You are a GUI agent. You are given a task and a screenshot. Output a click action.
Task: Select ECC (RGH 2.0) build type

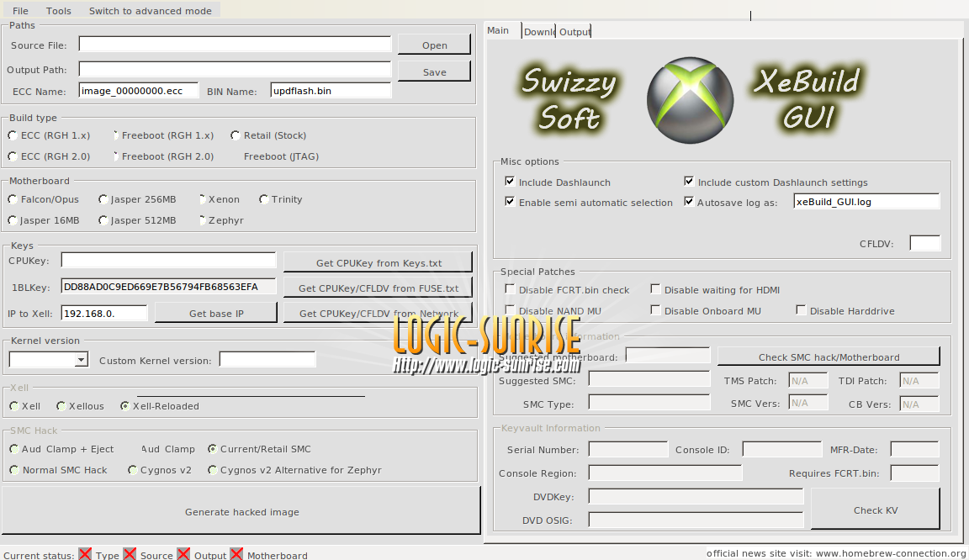pyautogui.click(x=49, y=156)
